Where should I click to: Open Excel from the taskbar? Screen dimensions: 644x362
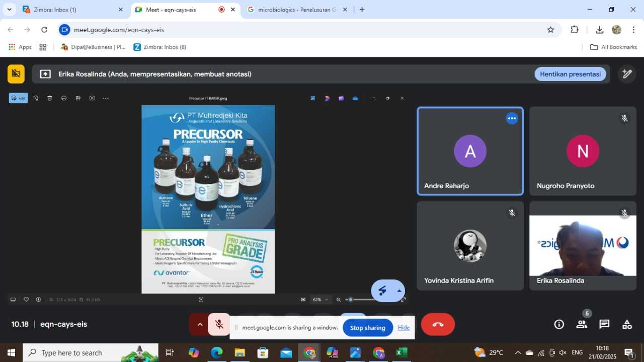401,352
